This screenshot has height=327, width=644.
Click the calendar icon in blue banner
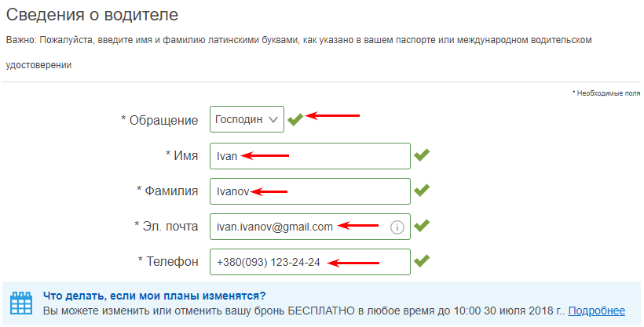pos(20,303)
